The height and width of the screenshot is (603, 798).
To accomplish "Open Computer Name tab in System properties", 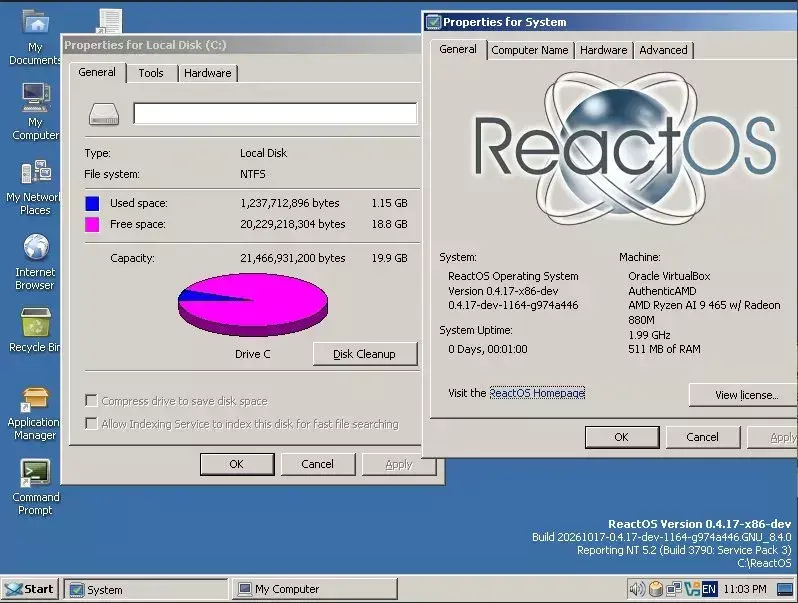I will coord(530,50).
